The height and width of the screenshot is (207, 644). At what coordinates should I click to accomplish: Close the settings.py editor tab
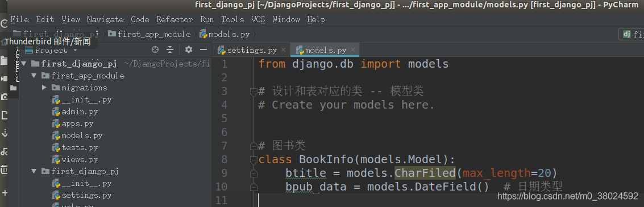click(x=284, y=50)
